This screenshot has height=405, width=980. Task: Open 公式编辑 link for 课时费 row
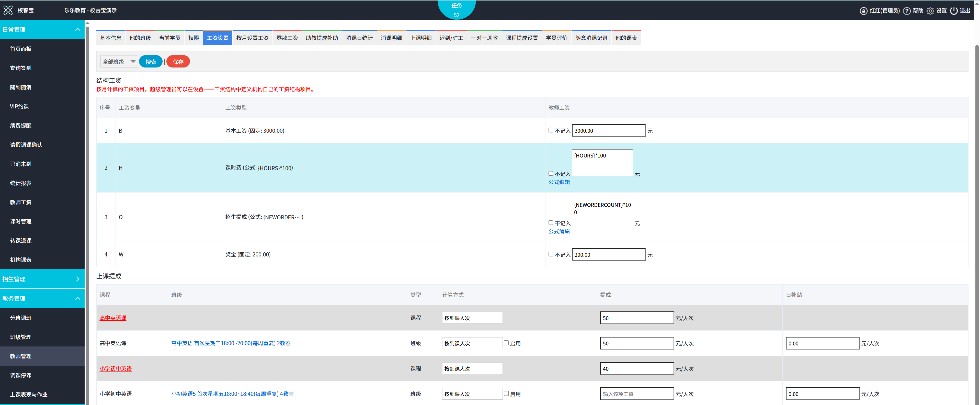[x=559, y=182]
